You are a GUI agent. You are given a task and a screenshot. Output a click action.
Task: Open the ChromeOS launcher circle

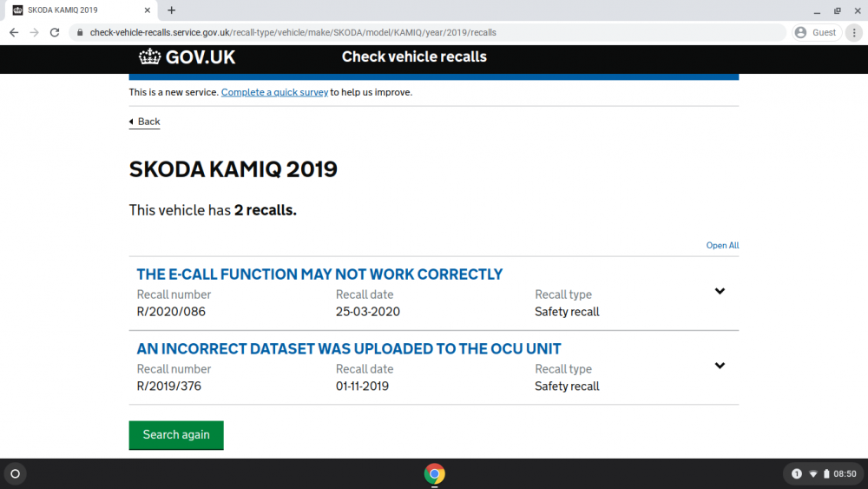(15, 474)
